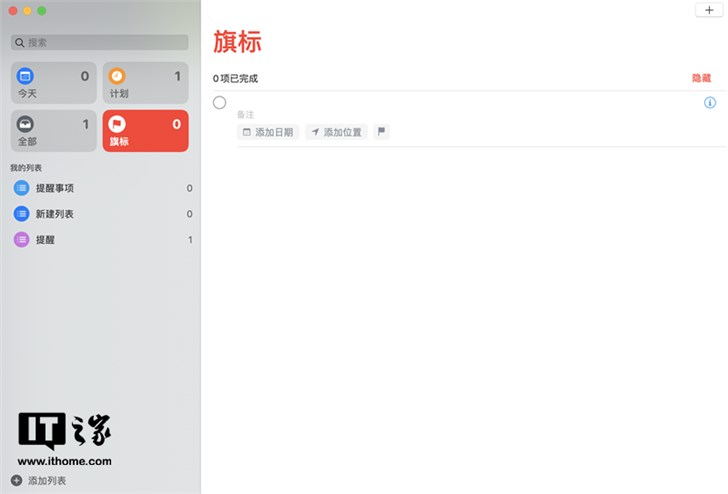
Task: Click 隐藏 to hide completed items
Action: (701, 78)
